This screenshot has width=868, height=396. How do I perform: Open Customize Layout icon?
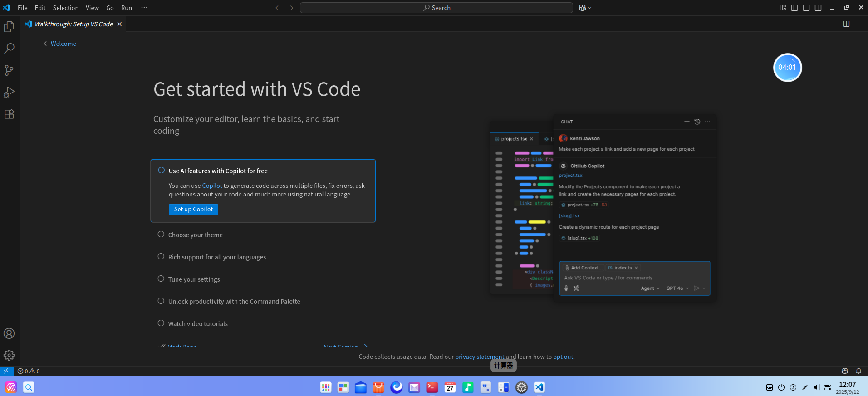(783, 8)
